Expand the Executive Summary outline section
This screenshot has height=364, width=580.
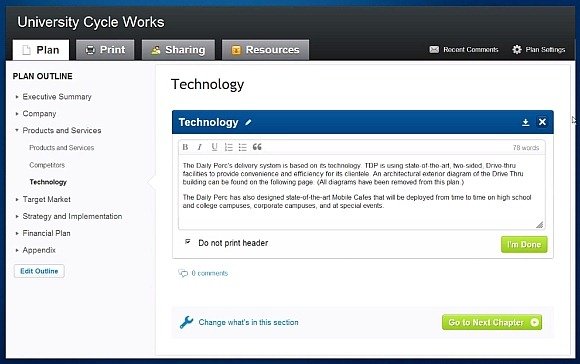click(x=17, y=97)
